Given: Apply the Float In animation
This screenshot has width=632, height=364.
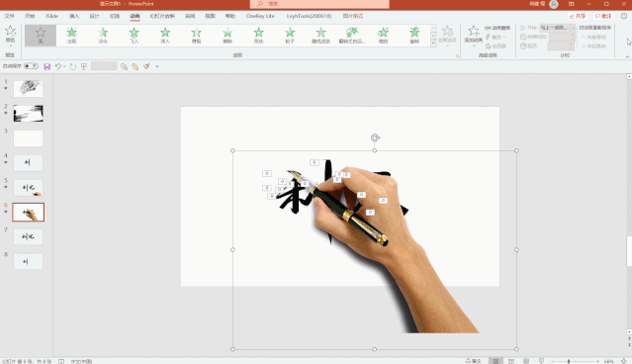Looking at the screenshot, I should click(165, 35).
